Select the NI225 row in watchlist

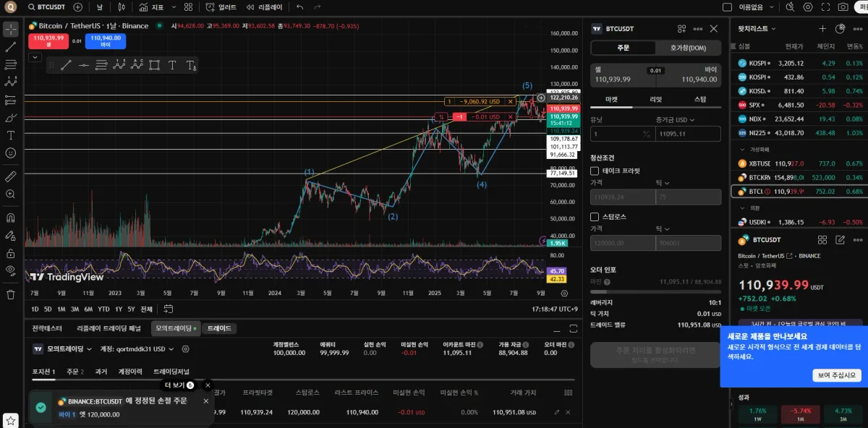(799, 133)
